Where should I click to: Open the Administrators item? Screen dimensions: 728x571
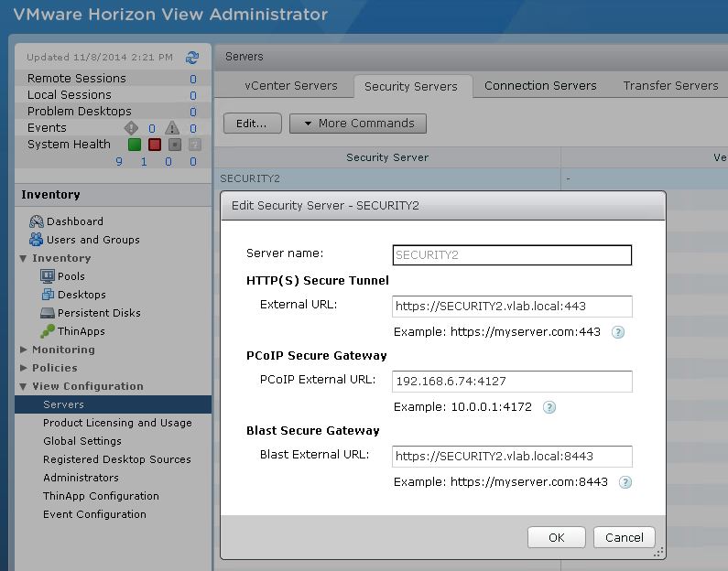tap(81, 478)
